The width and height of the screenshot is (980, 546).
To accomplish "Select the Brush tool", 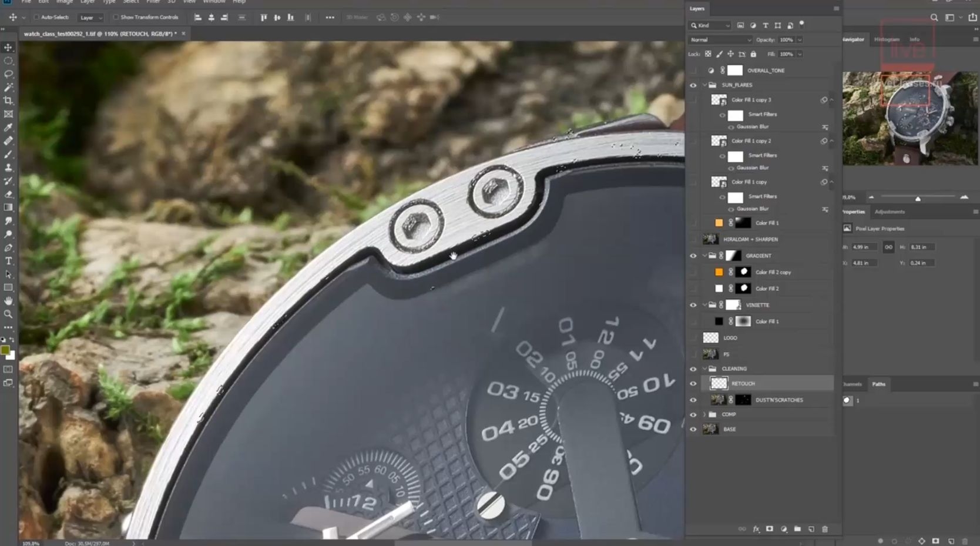I will click(x=8, y=154).
